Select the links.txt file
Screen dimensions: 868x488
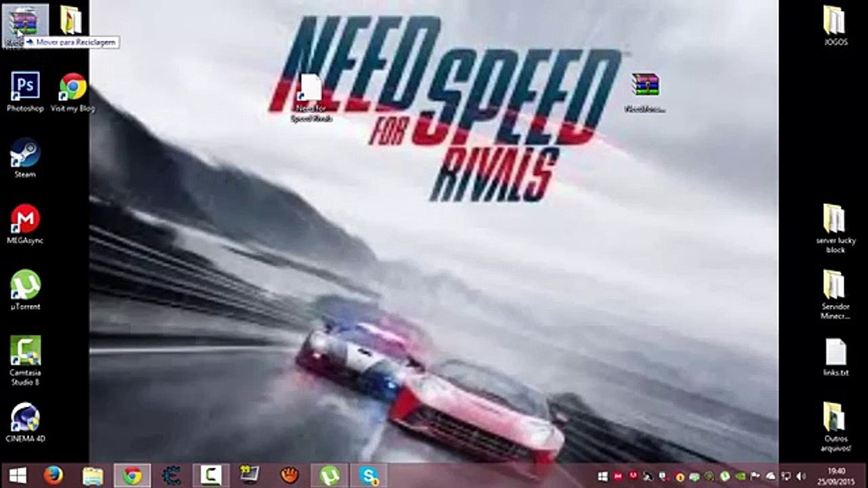pyautogui.click(x=835, y=357)
